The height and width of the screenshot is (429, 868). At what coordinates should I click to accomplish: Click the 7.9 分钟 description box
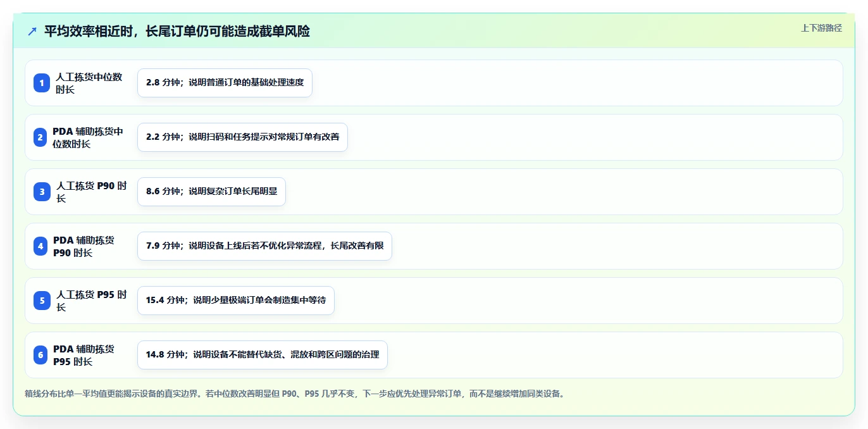pyautogui.click(x=264, y=246)
